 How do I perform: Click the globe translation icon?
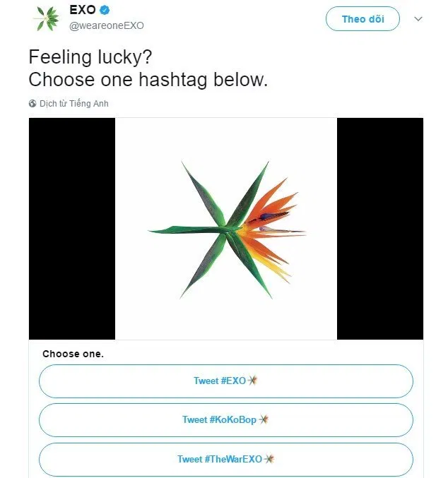point(33,104)
